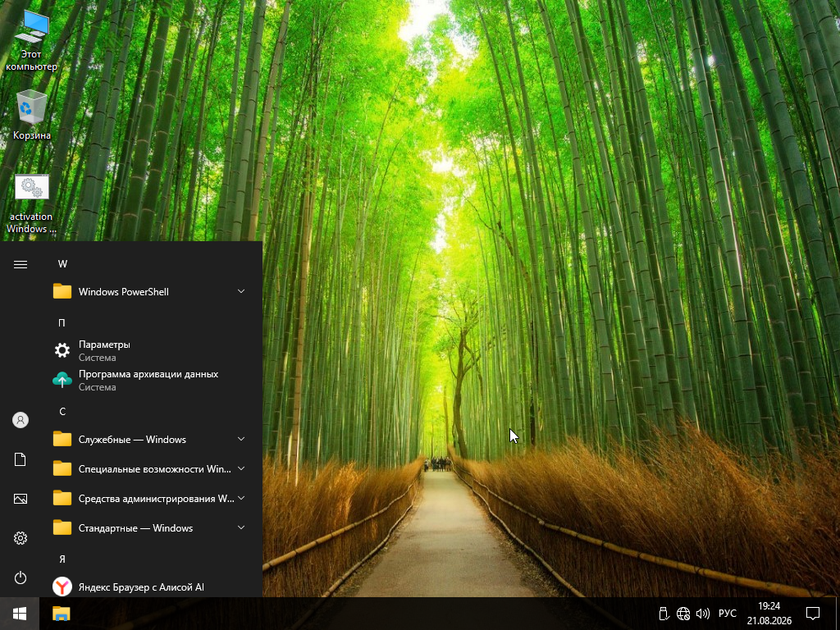Open the notification center icon
Viewport: 840px width, 630px height.
pos(813,614)
